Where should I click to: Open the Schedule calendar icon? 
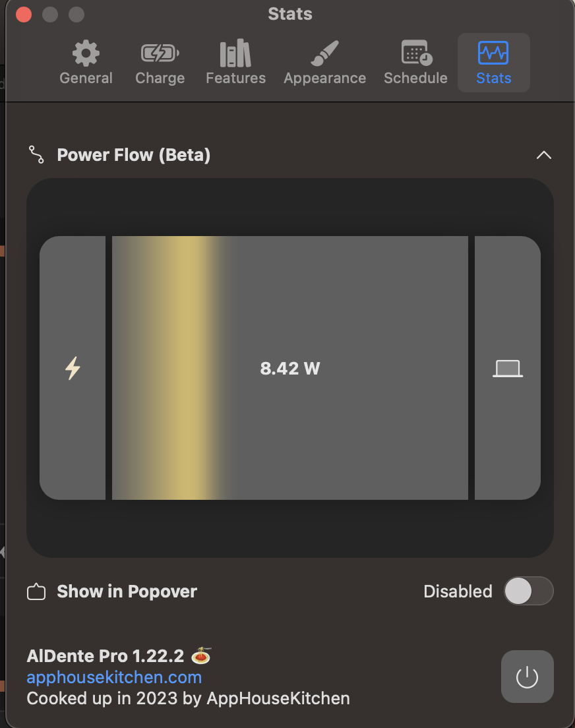coord(416,53)
